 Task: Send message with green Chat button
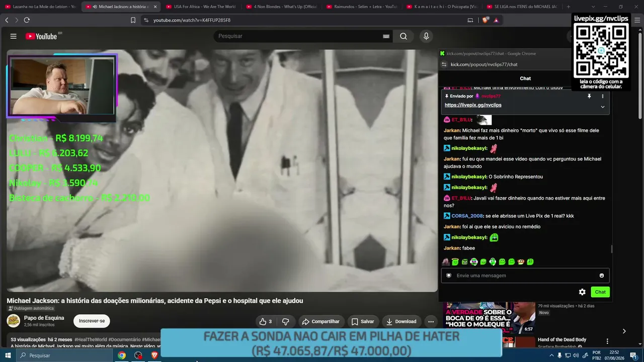(x=600, y=292)
